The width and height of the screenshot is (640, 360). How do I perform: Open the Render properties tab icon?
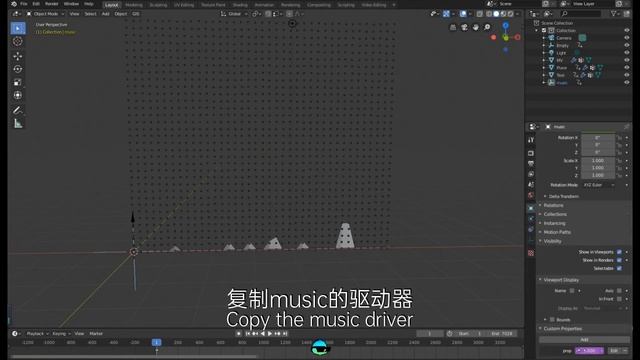(531, 153)
